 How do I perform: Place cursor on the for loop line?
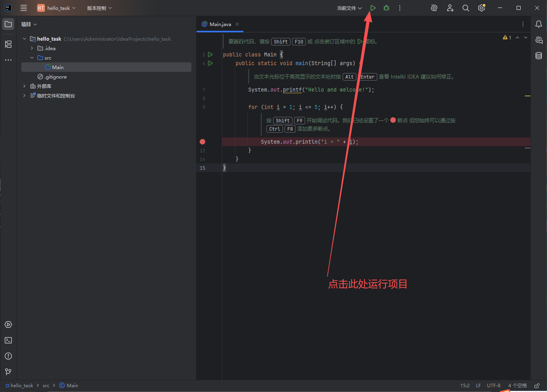coord(296,107)
